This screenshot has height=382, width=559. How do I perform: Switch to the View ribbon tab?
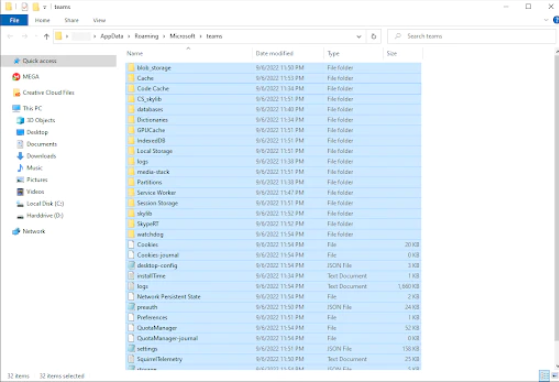point(99,20)
